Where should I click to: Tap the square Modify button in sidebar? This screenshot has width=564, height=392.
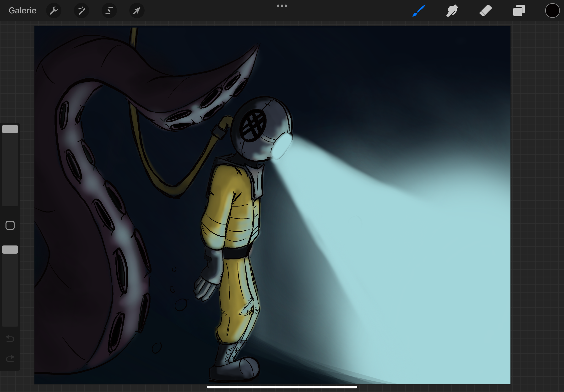point(10,225)
